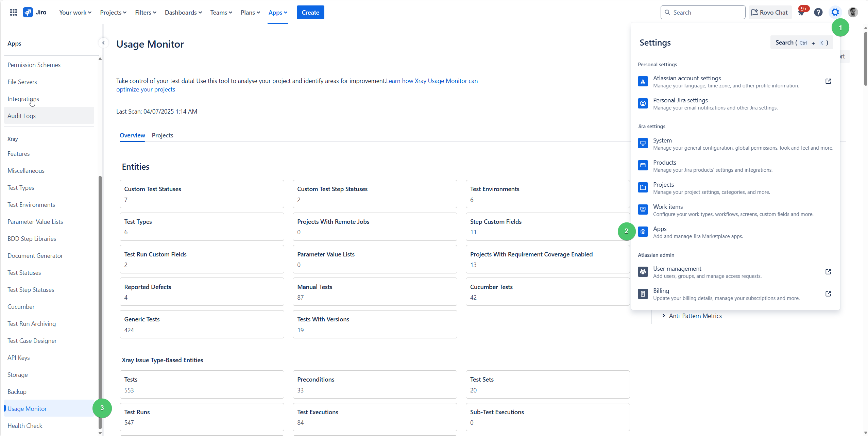Viewport: 868px width, 436px height.
Task: Open Apps in the Settings menu
Action: point(735,232)
